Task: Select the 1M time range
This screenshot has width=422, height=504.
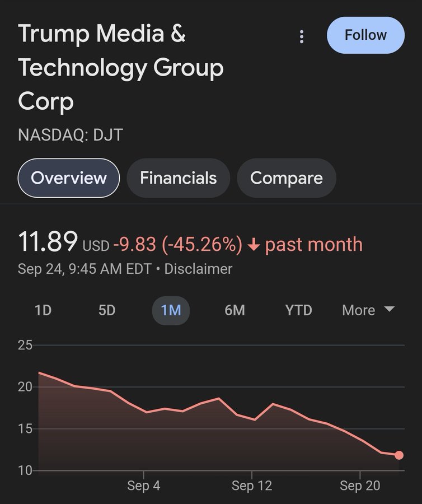Action: click(171, 310)
